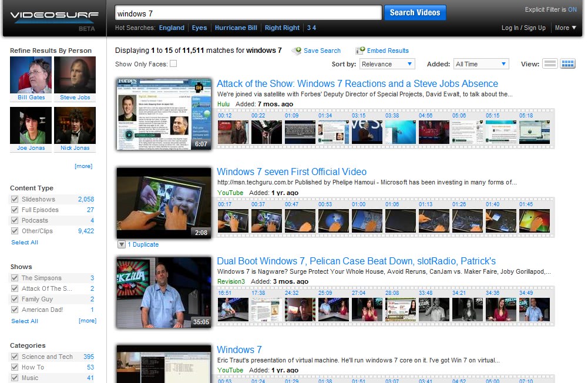The width and height of the screenshot is (588, 383).
Task: Select Bill Gates face thumbnail
Action: click(31, 75)
